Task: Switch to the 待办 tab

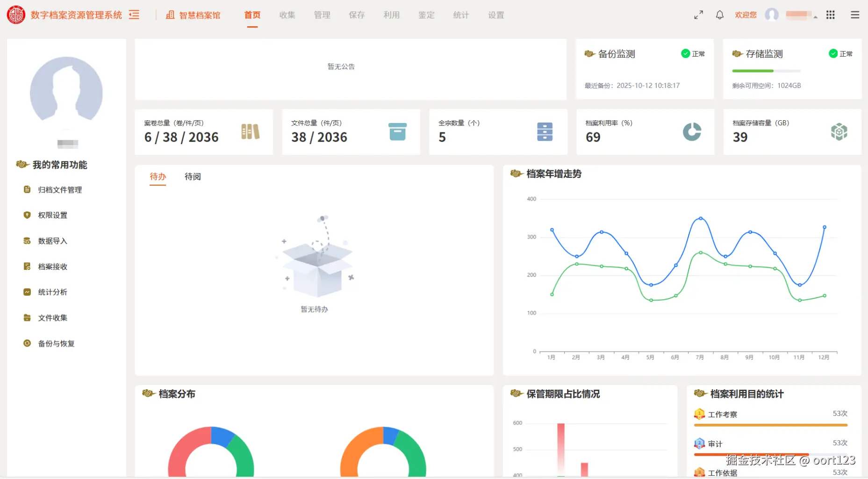Action: pos(158,176)
